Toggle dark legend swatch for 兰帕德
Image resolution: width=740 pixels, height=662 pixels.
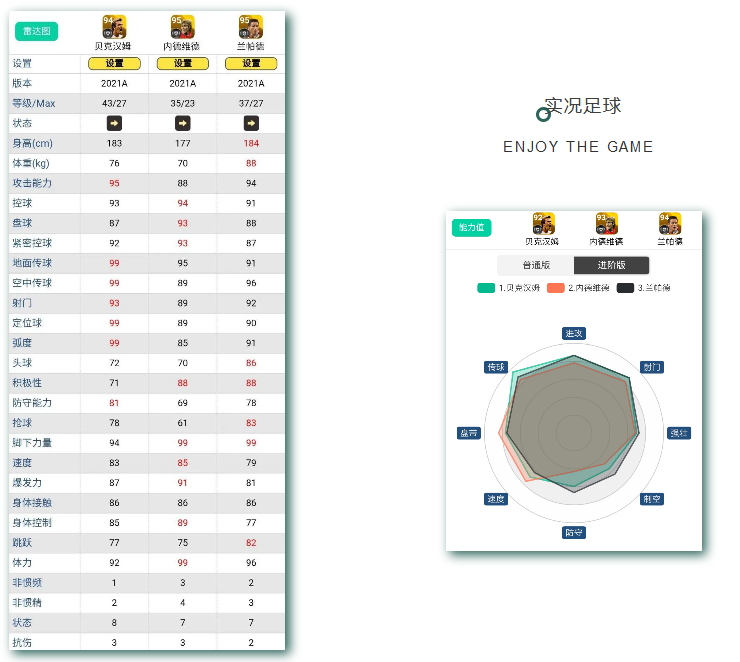(x=625, y=288)
